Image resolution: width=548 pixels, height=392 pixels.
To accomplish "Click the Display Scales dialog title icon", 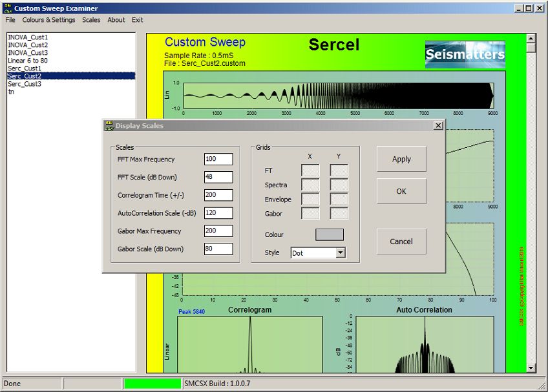I will point(109,126).
